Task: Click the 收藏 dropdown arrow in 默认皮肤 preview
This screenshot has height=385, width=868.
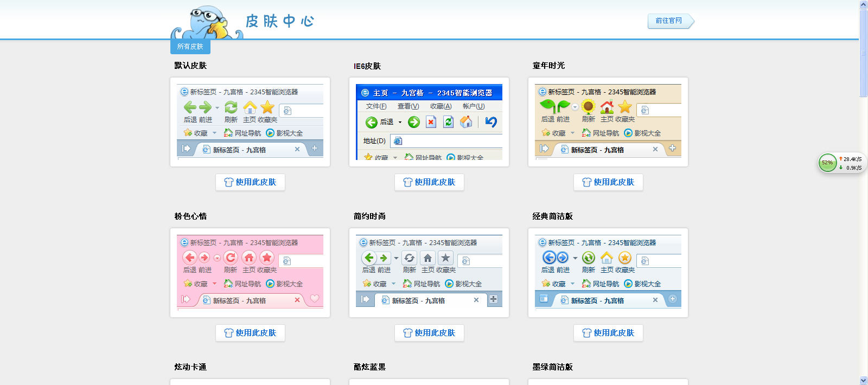Action: tap(214, 133)
